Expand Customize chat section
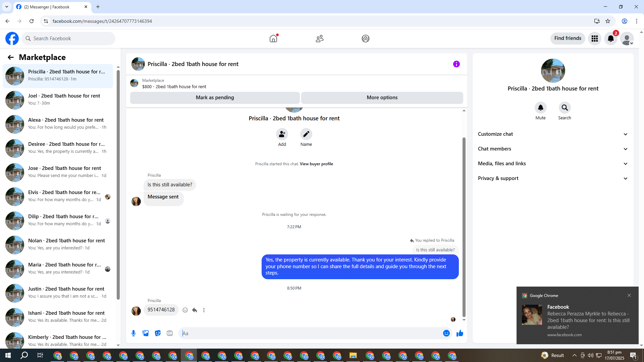644x362 pixels. (553, 134)
